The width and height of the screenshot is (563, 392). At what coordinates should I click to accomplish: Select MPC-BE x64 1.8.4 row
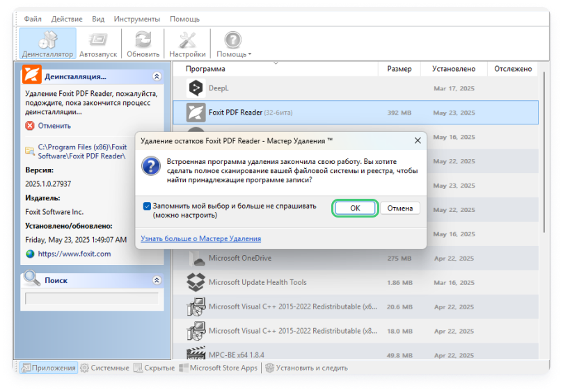pos(356,352)
